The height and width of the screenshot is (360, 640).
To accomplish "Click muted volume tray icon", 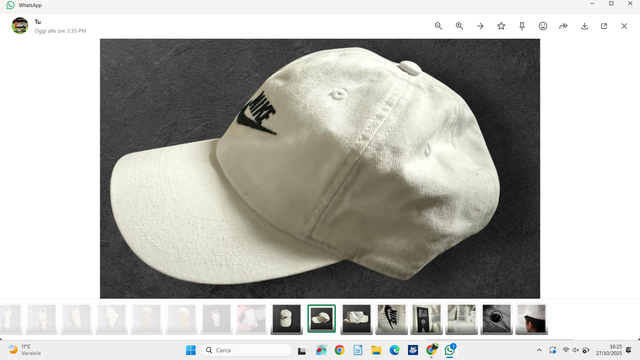I will pyautogui.click(x=576, y=350).
